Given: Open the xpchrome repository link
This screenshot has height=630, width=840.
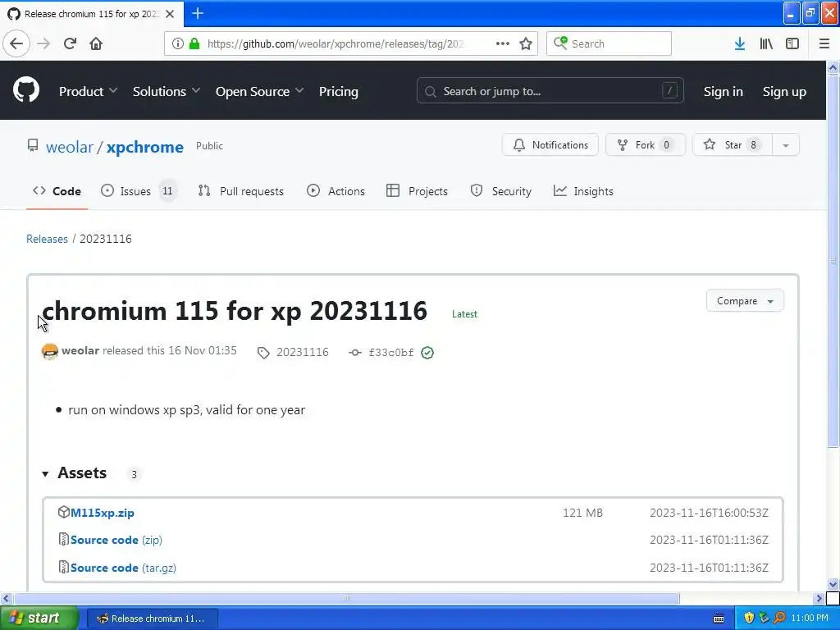Looking at the screenshot, I should point(144,148).
